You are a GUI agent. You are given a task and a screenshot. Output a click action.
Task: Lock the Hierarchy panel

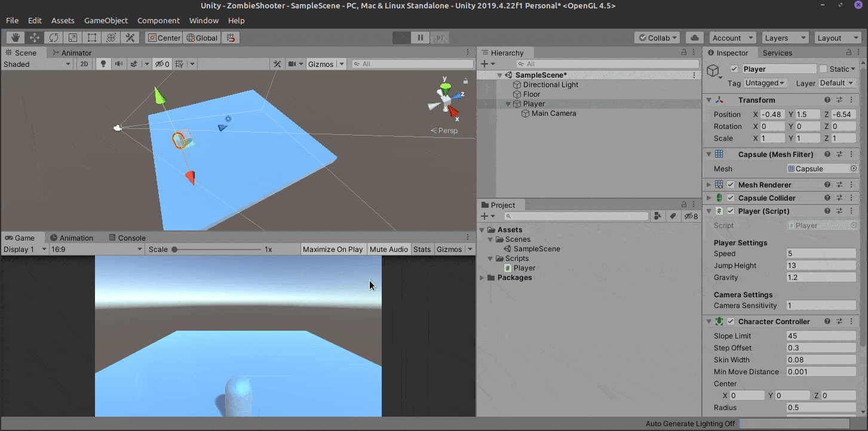coord(684,53)
